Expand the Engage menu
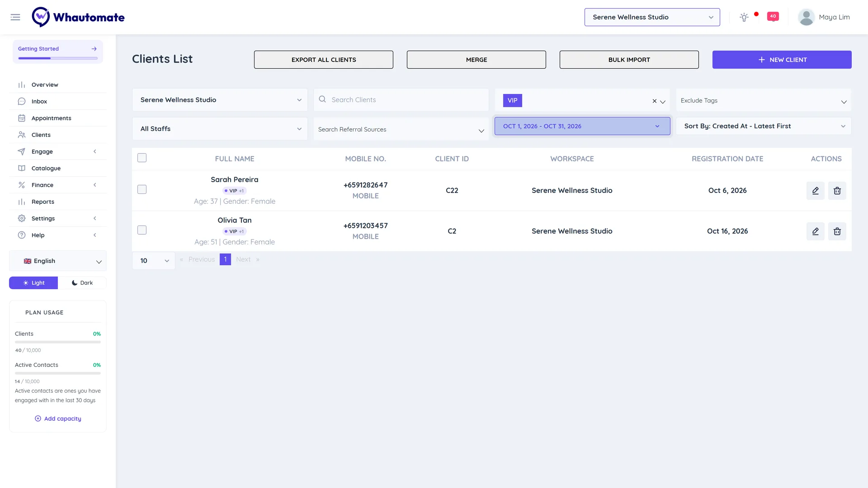868x488 pixels. (x=58, y=152)
